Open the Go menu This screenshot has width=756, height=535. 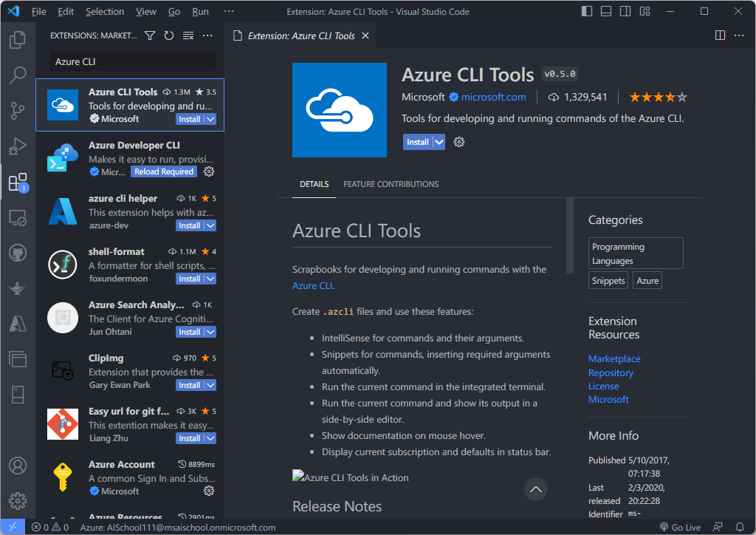174,12
